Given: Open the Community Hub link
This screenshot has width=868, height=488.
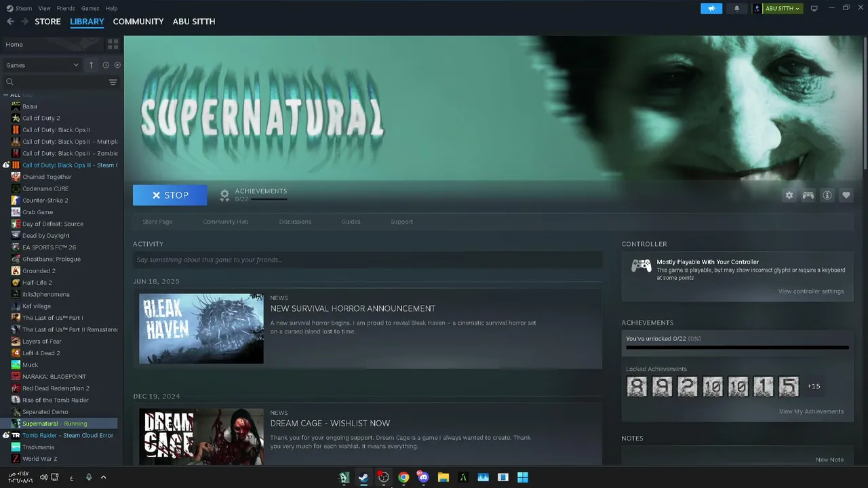Looking at the screenshot, I should (226, 222).
